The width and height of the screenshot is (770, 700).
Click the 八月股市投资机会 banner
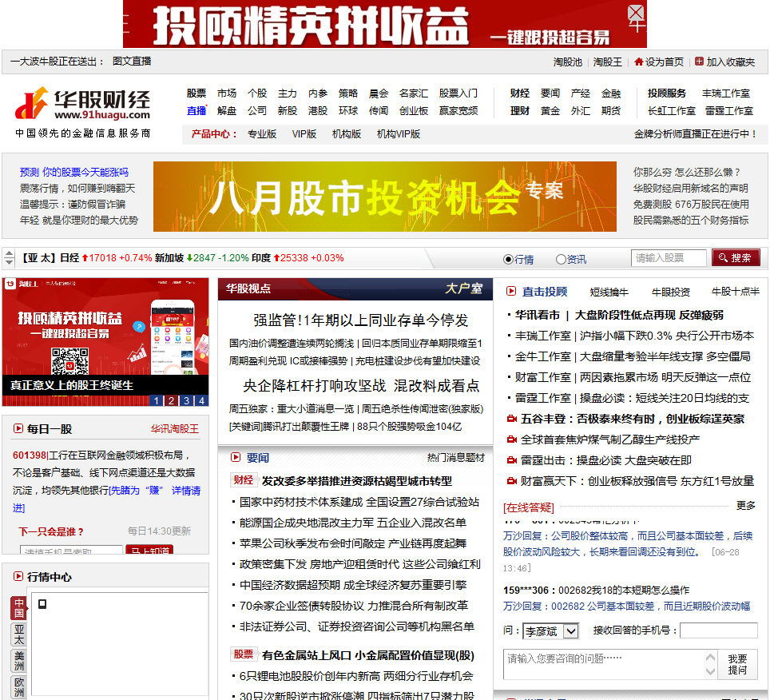tap(384, 197)
